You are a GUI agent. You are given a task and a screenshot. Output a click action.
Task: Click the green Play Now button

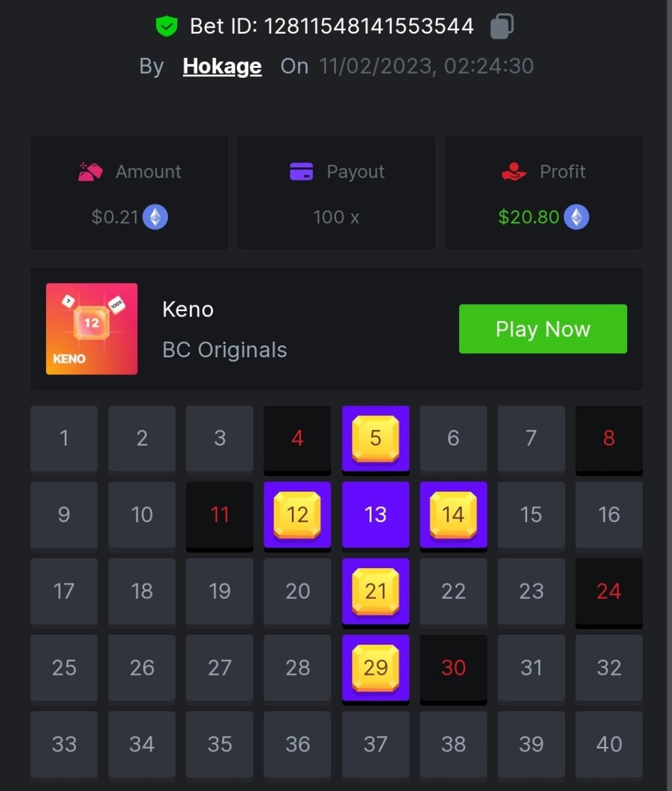click(x=543, y=329)
